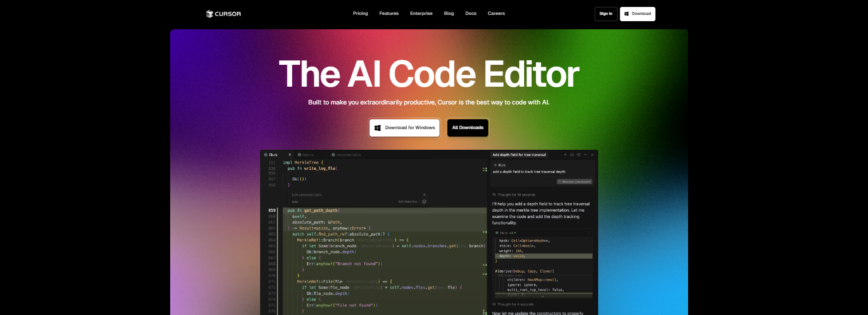Image resolution: width=868 pixels, height=315 pixels.
Task: Click the 'Ok(branch_node.depth)' line
Action: click(331, 251)
